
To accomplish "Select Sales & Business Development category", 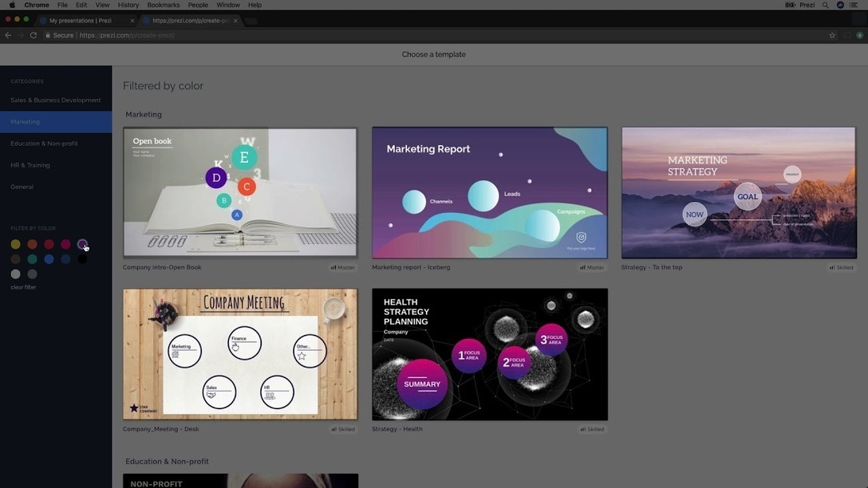I will coord(56,100).
